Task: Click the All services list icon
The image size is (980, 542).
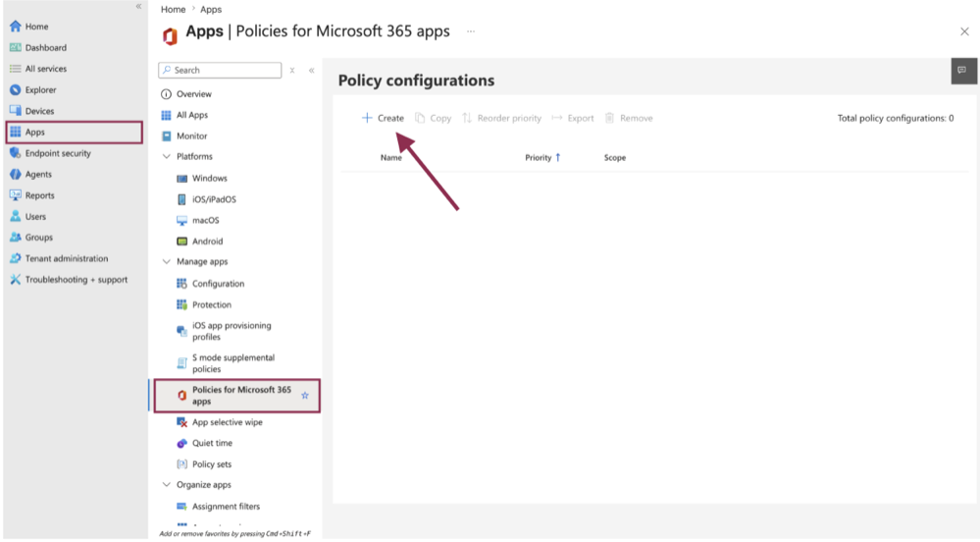Action: [x=15, y=69]
